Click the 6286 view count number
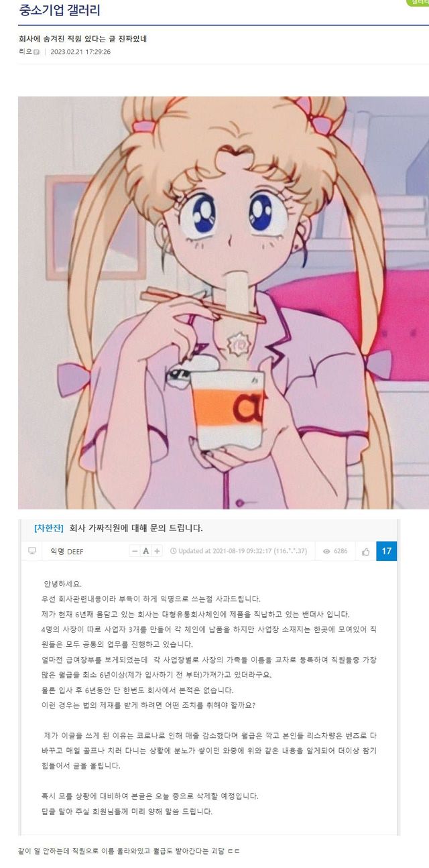 click(x=341, y=551)
